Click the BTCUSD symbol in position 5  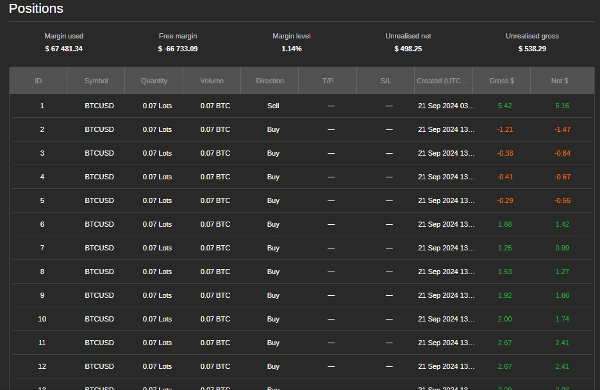point(99,201)
